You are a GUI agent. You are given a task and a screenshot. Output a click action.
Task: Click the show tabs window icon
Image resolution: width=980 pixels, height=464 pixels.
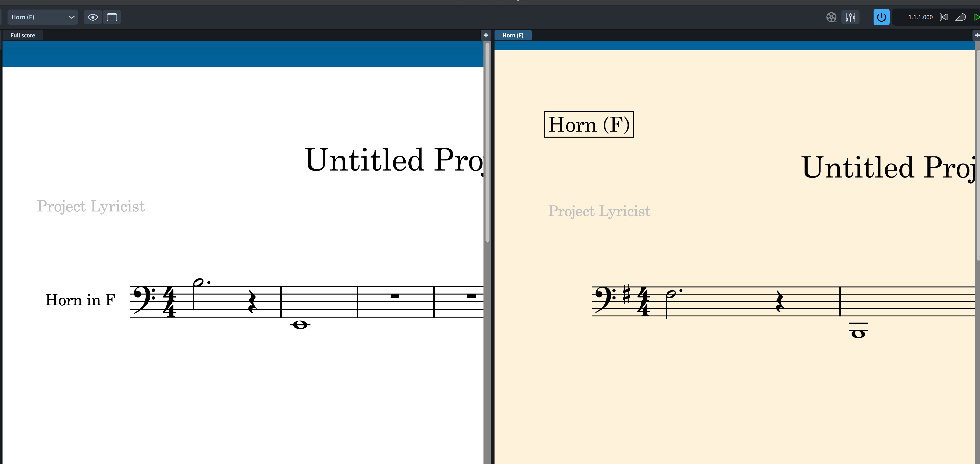pos(112,17)
